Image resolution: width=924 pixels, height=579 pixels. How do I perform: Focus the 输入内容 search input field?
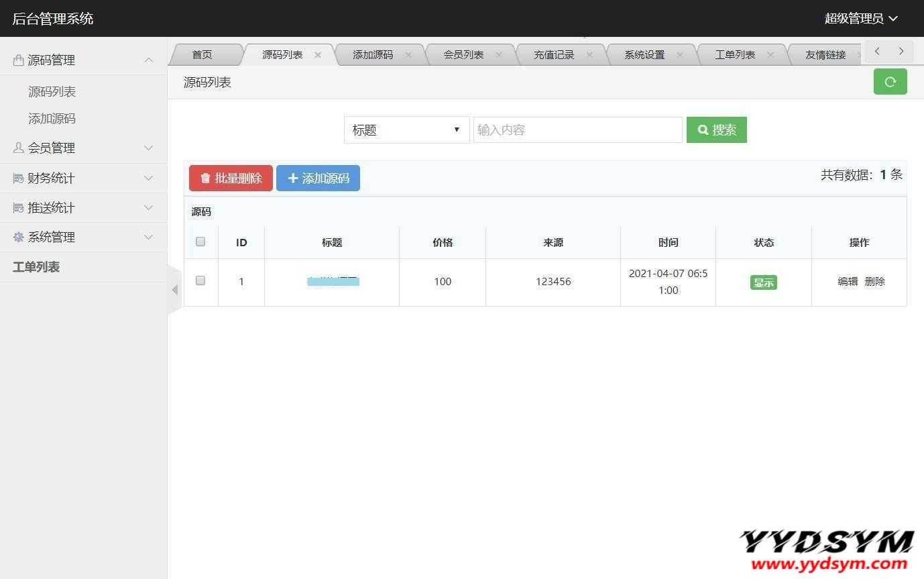pos(577,130)
